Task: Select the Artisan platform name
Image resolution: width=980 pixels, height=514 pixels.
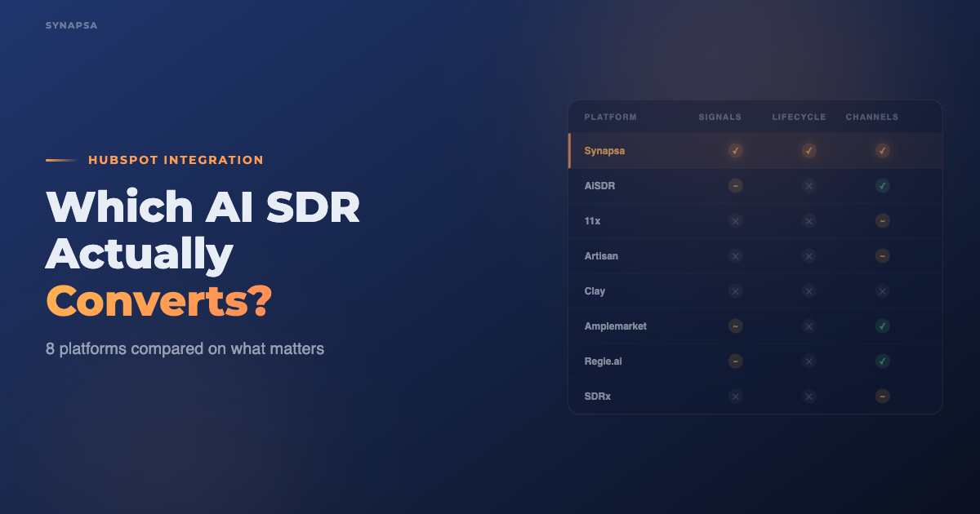Action: tap(602, 256)
